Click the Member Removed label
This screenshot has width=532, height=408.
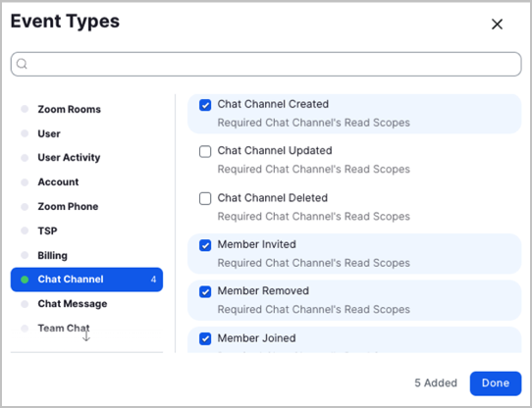pyautogui.click(x=263, y=291)
